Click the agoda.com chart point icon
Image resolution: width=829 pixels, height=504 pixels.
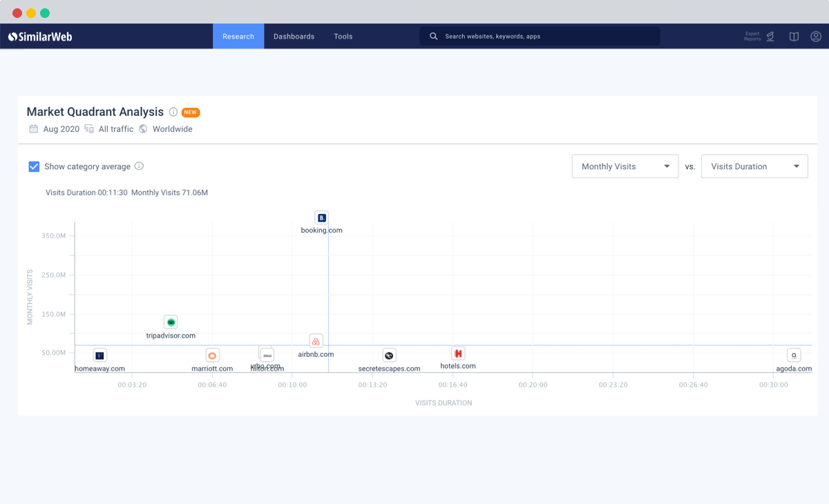point(794,355)
